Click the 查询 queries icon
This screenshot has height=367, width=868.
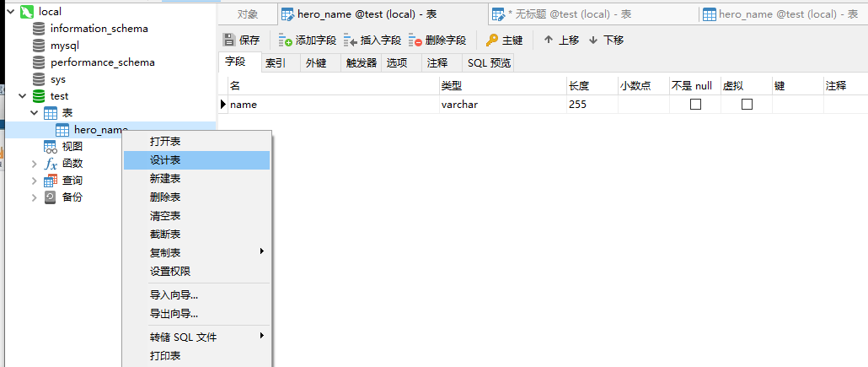[x=51, y=181]
